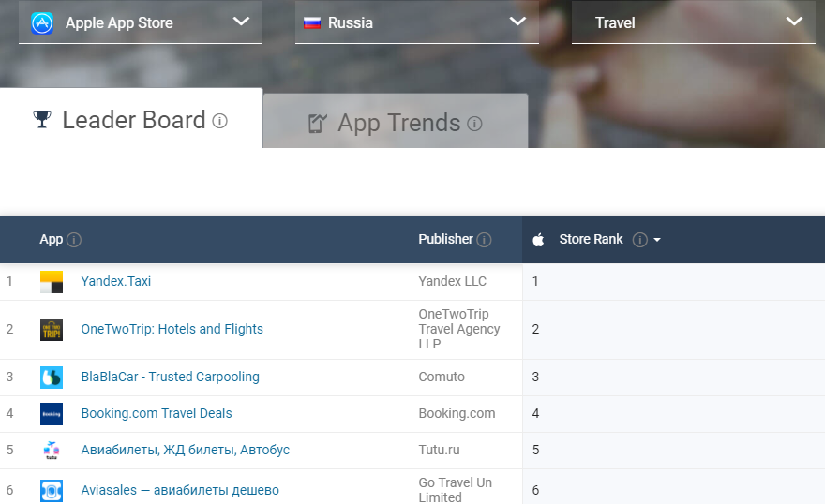Click the Comuto publisher text
825x504 pixels.
[442, 377]
